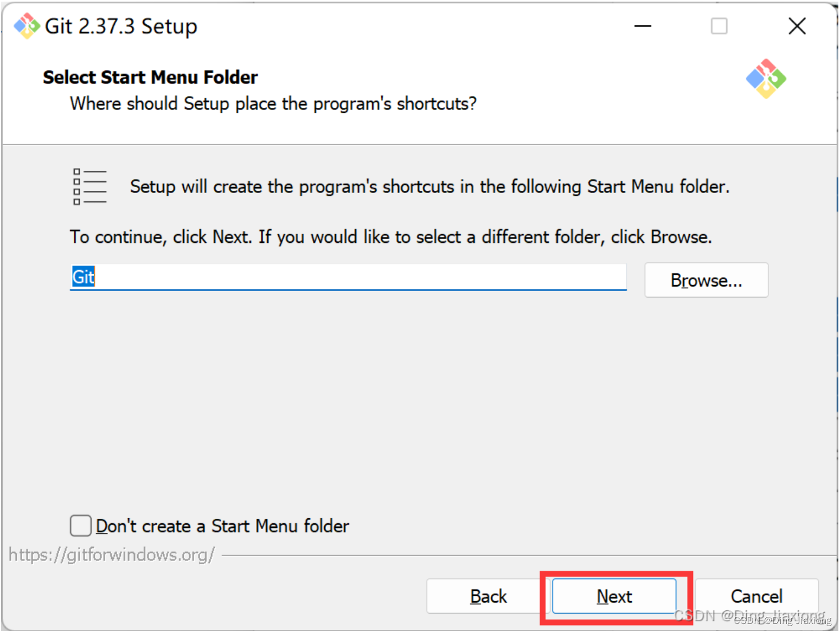Focus the Start Menu folder name field
This screenshot has width=840, height=631.
pyautogui.click(x=348, y=277)
